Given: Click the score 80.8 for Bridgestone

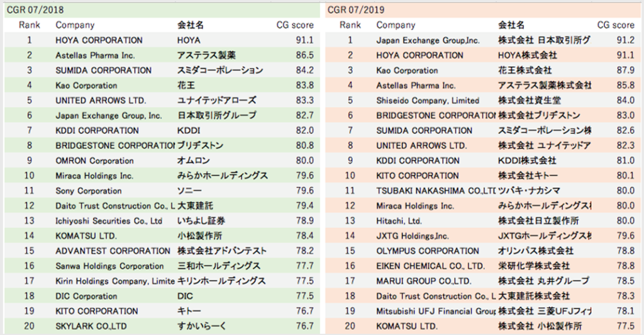Looking at the screenshot, I should point(305,145).
